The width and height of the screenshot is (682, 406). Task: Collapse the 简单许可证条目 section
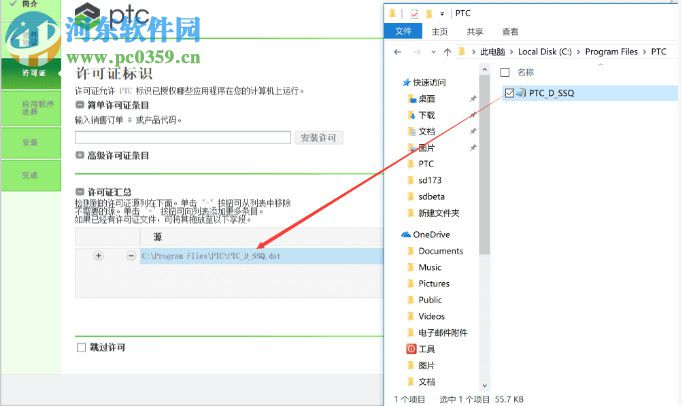[x=80, y=105]
